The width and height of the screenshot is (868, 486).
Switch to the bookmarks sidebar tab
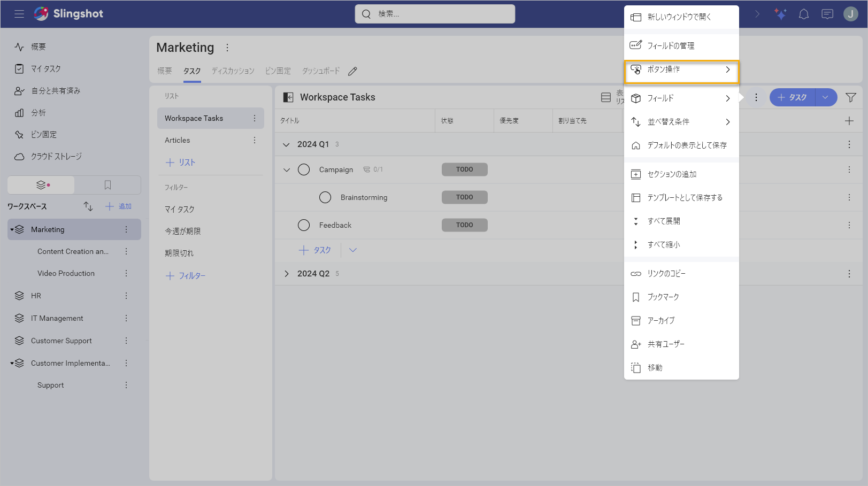coord(107,185)
